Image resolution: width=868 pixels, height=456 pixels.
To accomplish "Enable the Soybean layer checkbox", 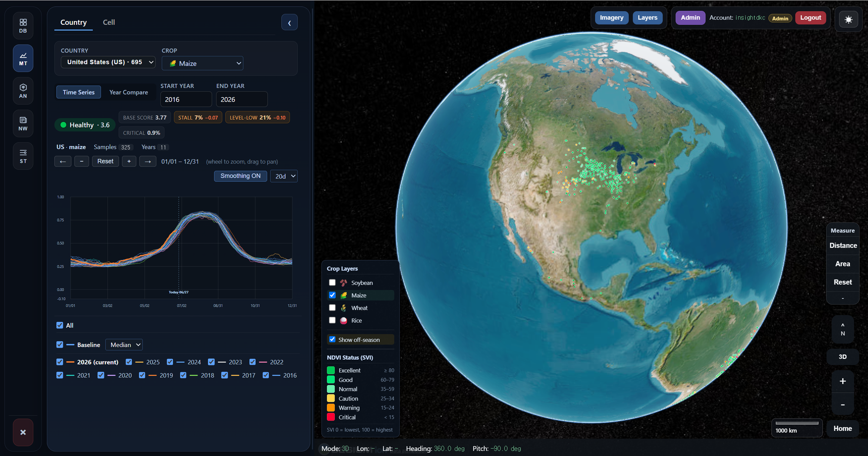I will [x=332, y=282].
